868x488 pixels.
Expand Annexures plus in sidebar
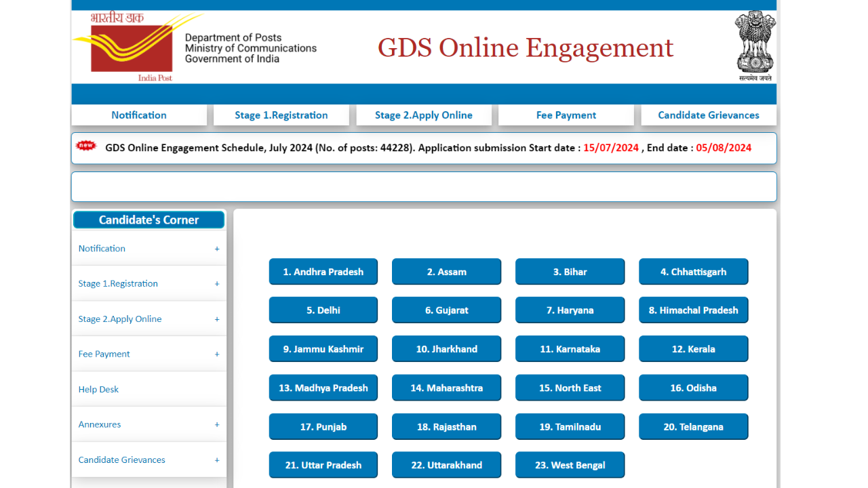(217, 425)
